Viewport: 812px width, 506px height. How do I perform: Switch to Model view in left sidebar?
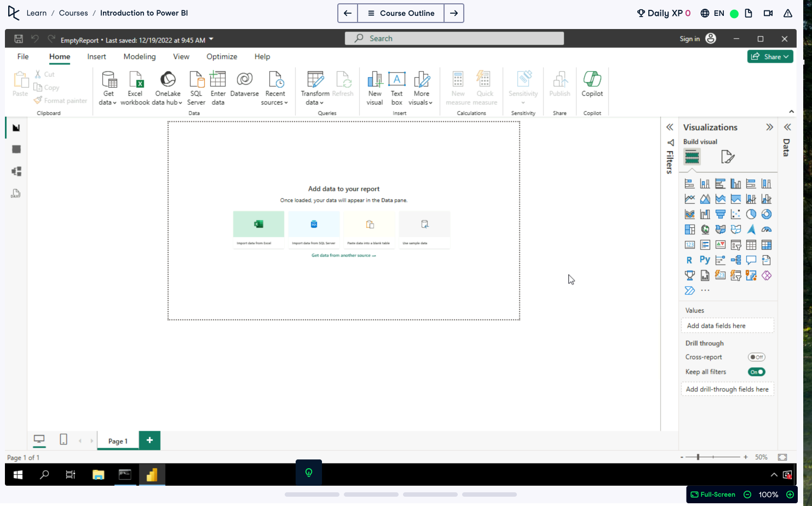tap(16, 171)
